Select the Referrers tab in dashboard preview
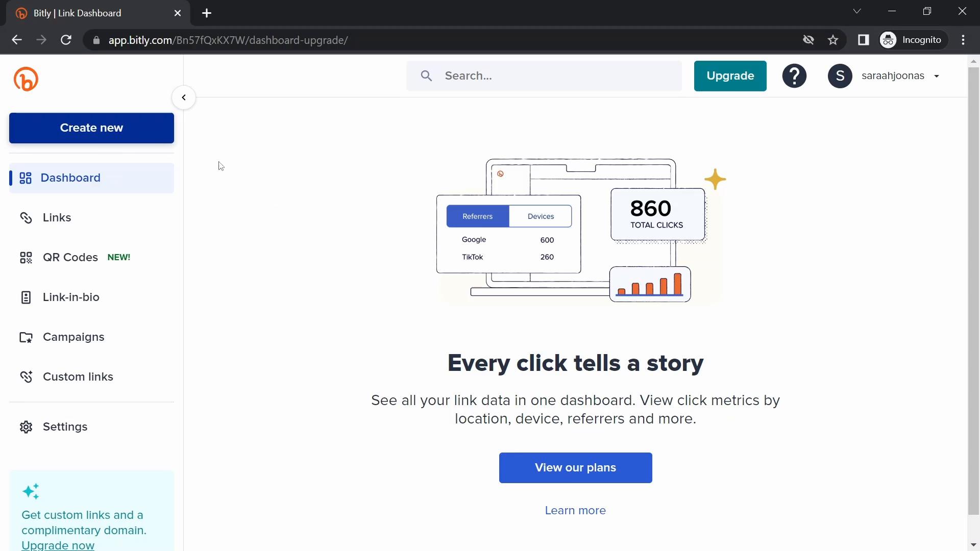 pyautogui.click(x=478, y=216)
